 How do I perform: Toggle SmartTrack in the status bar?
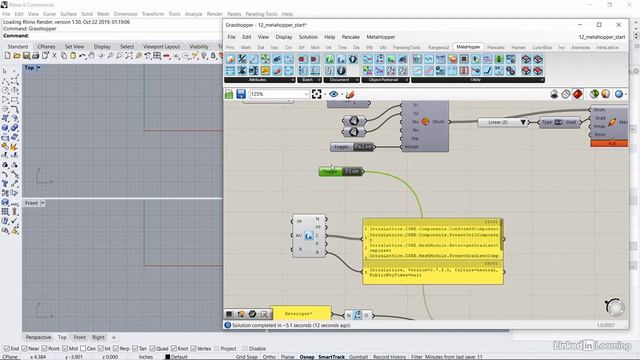331,357
